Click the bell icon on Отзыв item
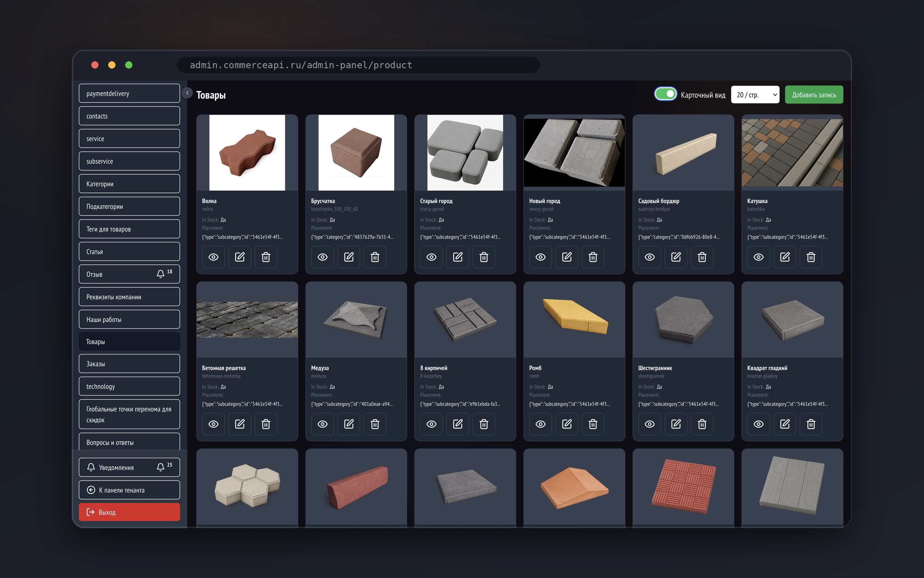 (x=161, y=274)
